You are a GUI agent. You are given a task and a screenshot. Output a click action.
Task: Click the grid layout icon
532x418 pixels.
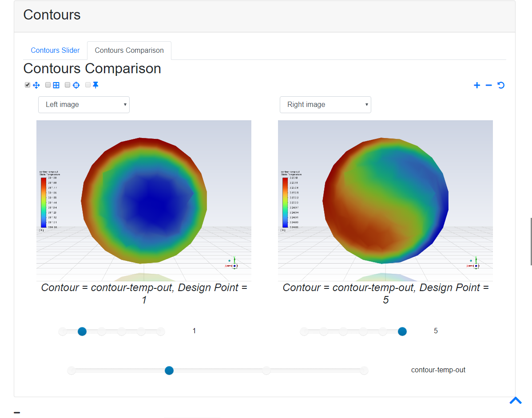click(56, 85)
